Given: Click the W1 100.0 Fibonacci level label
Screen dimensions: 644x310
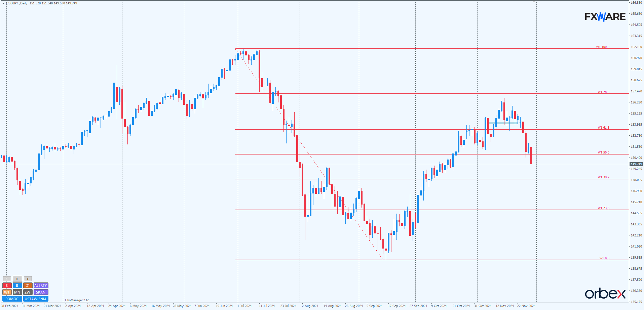Looking at the screenshot, I should [x=603, y=47].
